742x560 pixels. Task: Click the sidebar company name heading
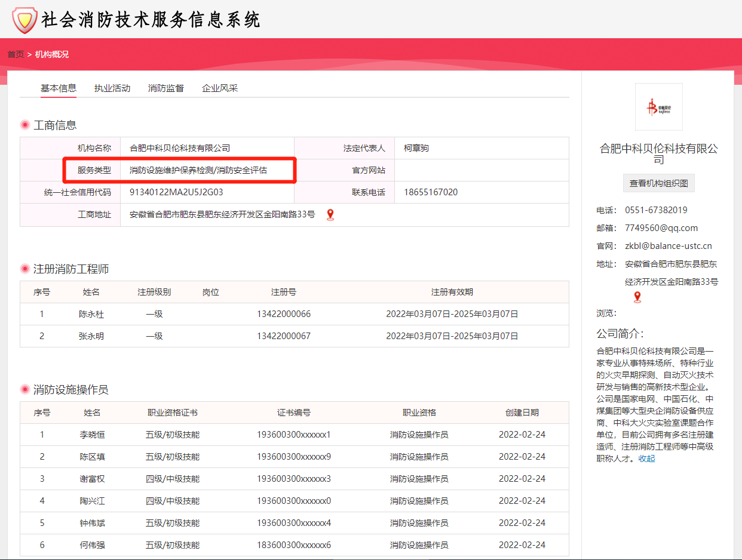click(x=659, y=154)
